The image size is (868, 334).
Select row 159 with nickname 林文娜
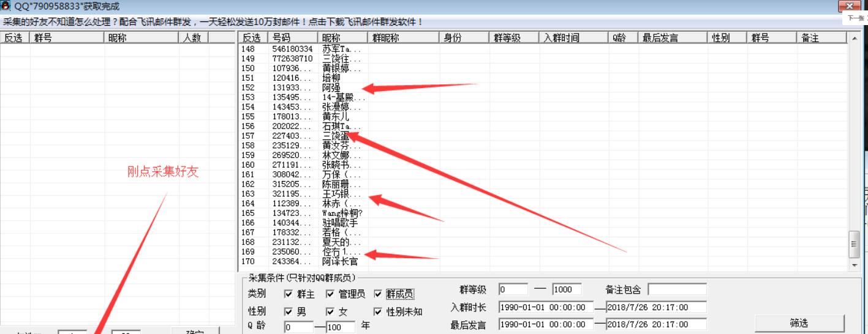[543, 155]
